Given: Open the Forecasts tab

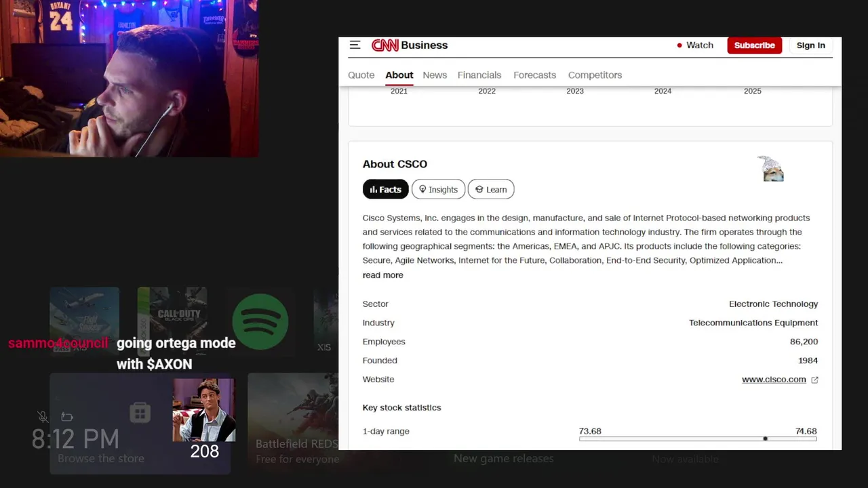Looking at the screenshot, I should point(534,75).
